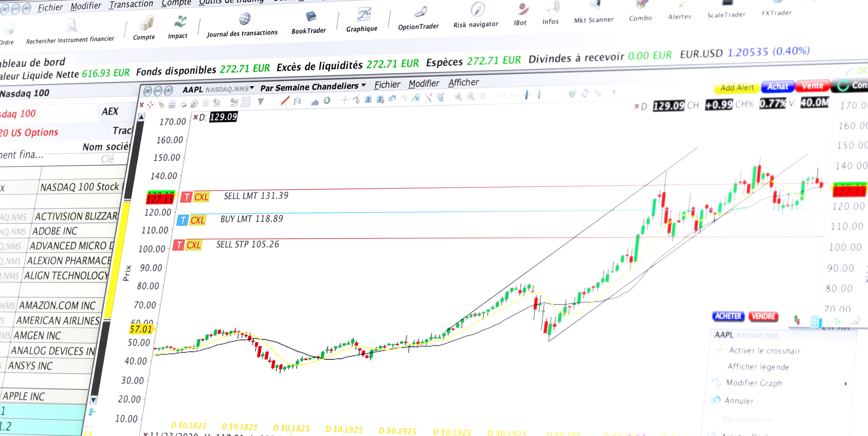The height and width of the screenshot is (436, 868).
Task: Open Journal des transactions
Action: [242, 25]
